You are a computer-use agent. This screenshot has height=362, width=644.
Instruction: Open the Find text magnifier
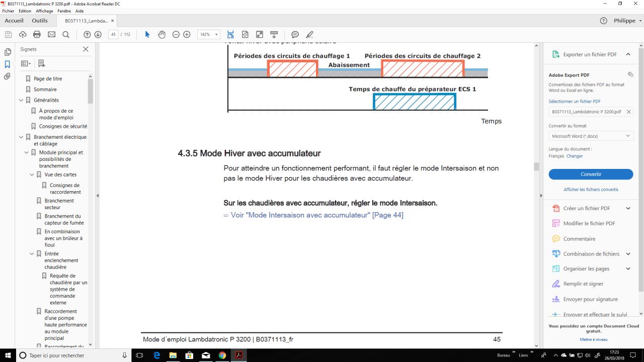65,34
